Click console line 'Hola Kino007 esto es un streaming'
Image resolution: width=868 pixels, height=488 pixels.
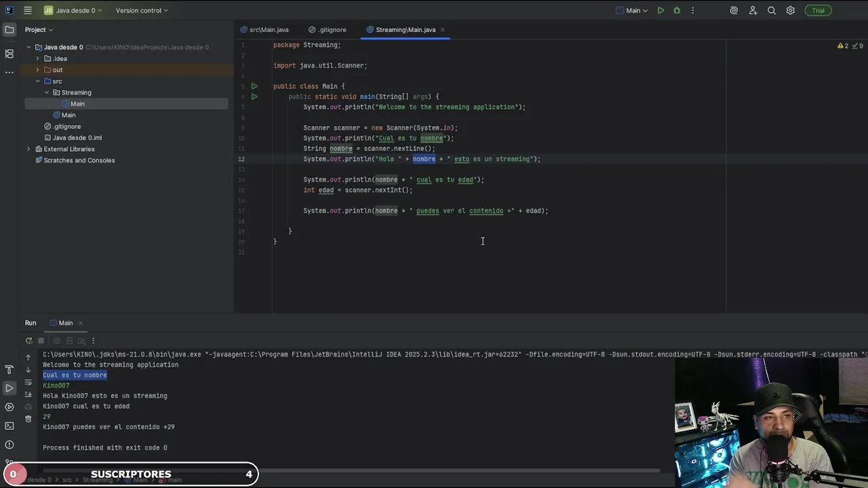pyautogui.click(x=105, y=396)
